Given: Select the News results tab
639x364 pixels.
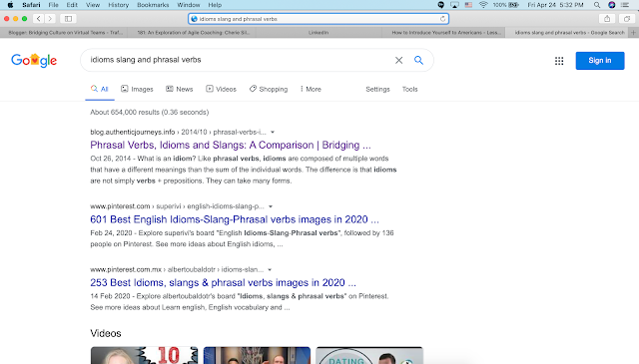Looking at the screenshot, I should coord(180,89).
